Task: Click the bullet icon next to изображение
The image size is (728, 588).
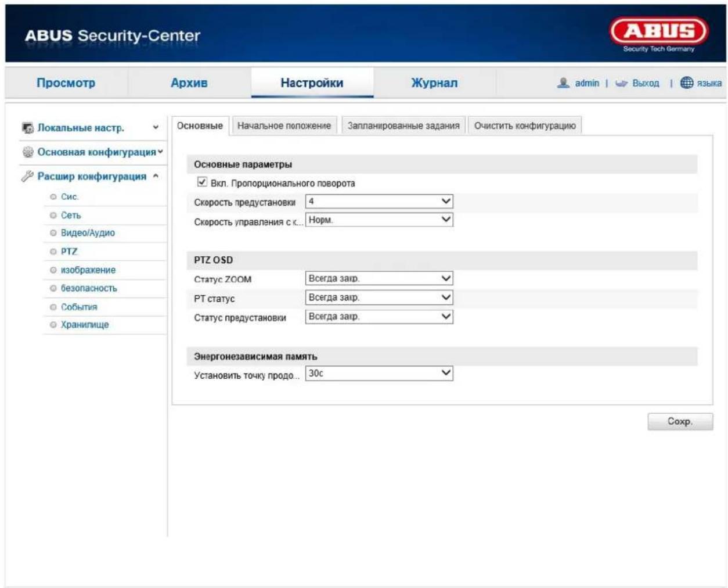Action: click(x=53, y=270)
